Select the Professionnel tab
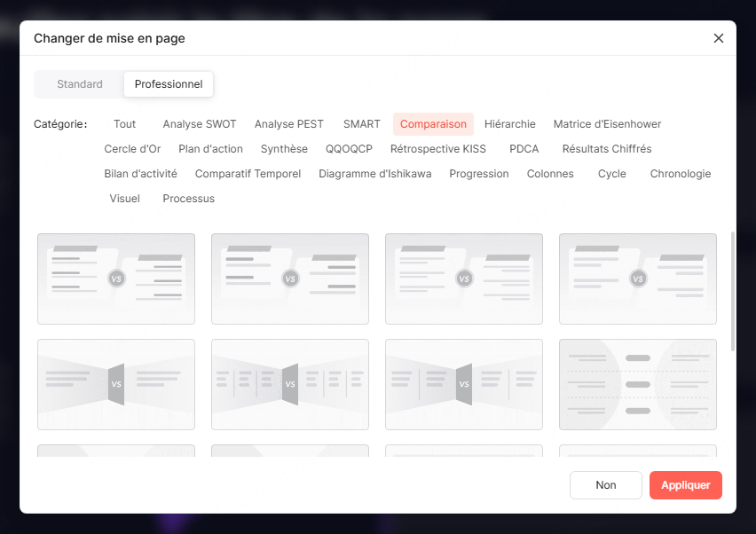The image size is (756, 534). [169, 84]
